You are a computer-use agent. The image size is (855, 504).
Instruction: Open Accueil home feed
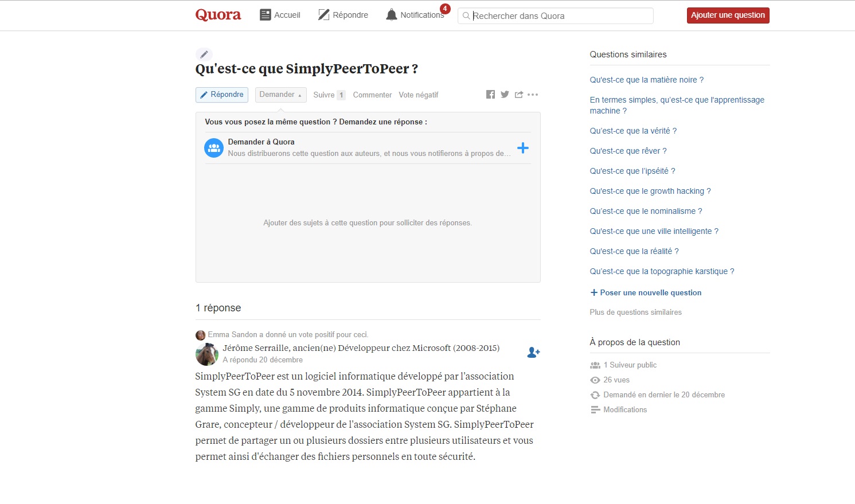point(280,15)
